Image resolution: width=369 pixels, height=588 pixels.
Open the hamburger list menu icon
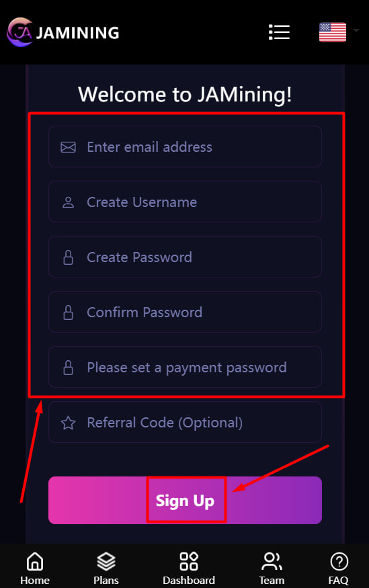pyautogui.click(x=280, y=32)
